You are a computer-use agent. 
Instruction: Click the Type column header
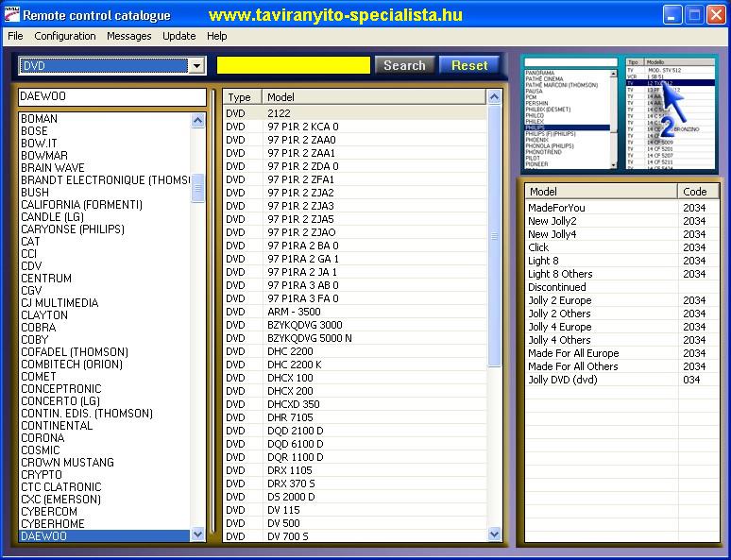point(242,97)
